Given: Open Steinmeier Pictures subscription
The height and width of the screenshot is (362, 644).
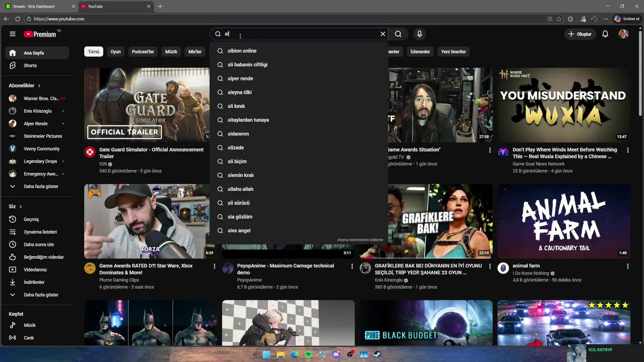Looking at the screenshot, I should coord(37,136).
